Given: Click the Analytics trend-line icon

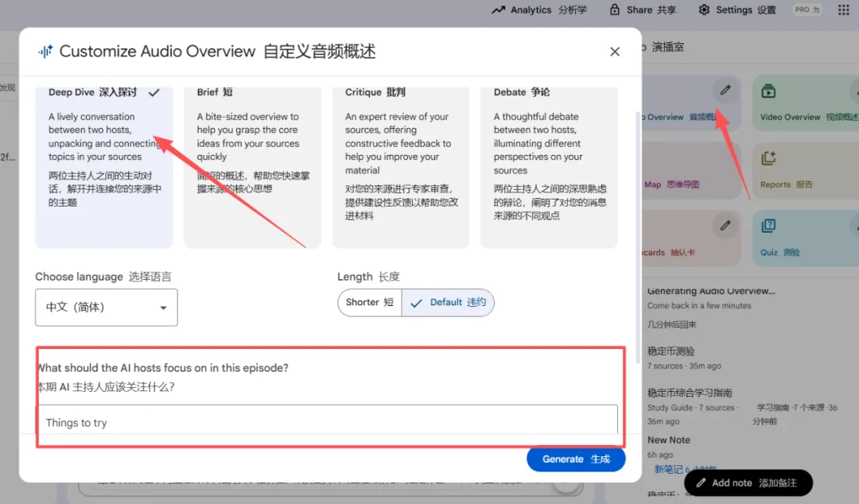Looking at the screenshot, I should coord(498,10).
